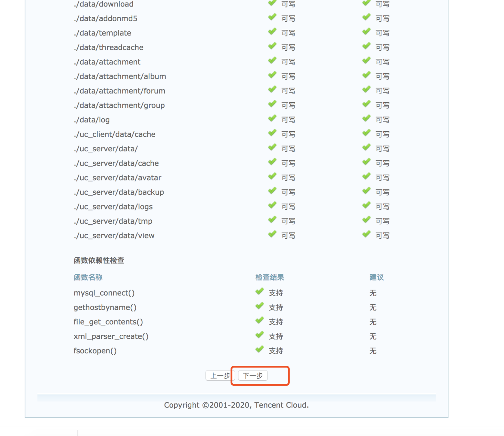Click the 无 suggestion for fsockopen()
The image size is (504, 436).
coord(373,351)
